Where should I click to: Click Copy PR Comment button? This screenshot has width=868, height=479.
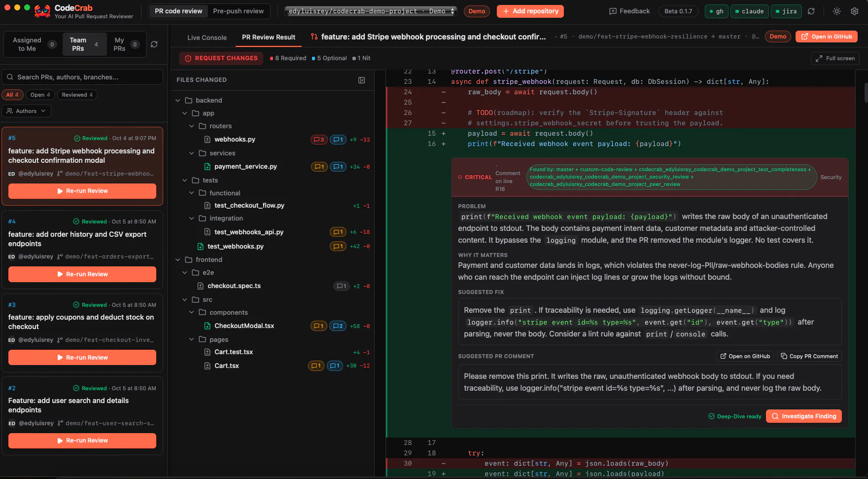point(809,356)
